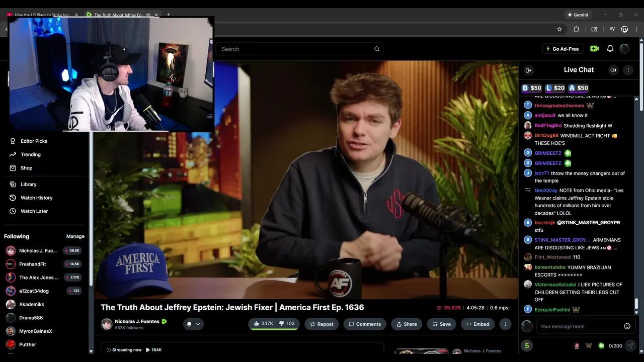This screenshot has width=644, height=362.
Task: Insert the gold W emote
Action: click(x=589, y=345)
